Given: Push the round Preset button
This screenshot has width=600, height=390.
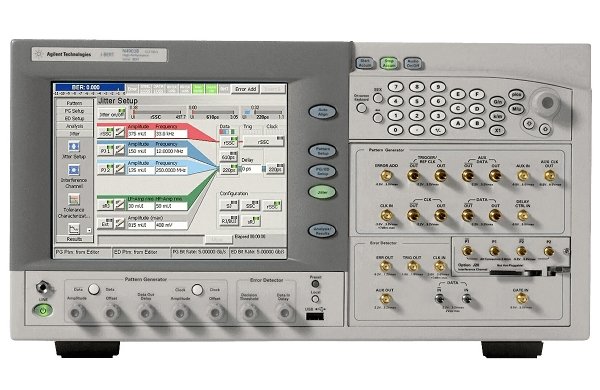Looking at the screenshot, I should pyautogui.click(x=315, y=284).
